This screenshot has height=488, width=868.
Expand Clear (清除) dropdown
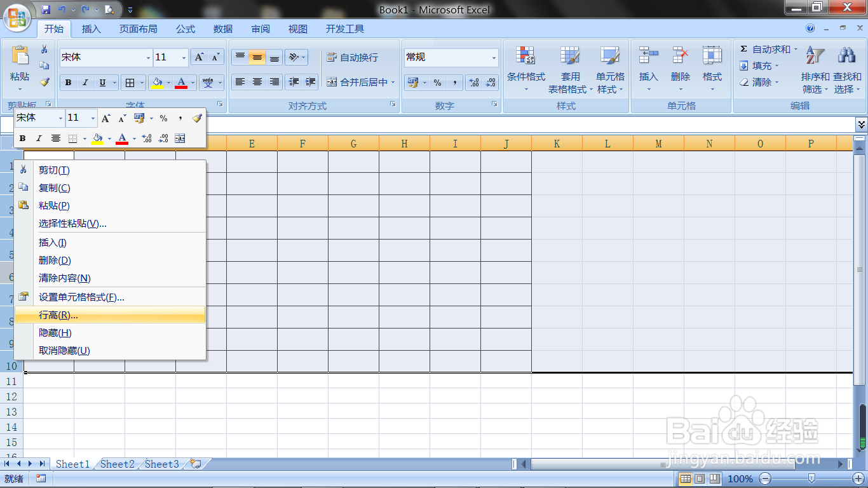pyautogui.click(x=776, y=82)
